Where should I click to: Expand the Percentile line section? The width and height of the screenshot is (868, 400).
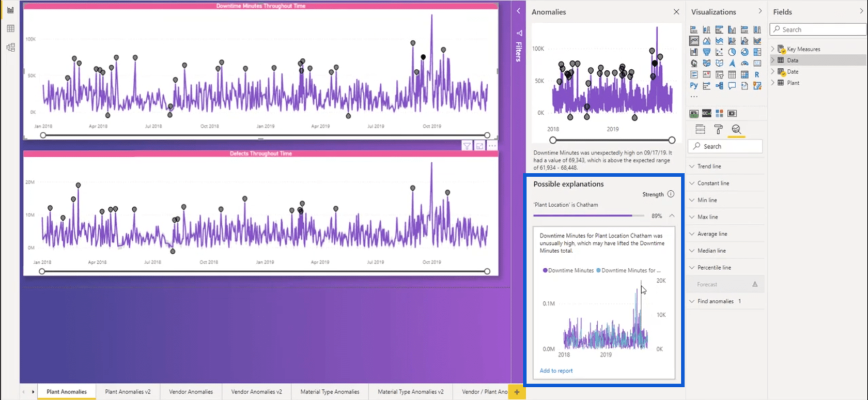pyautogui.click(x=726, y=268)
